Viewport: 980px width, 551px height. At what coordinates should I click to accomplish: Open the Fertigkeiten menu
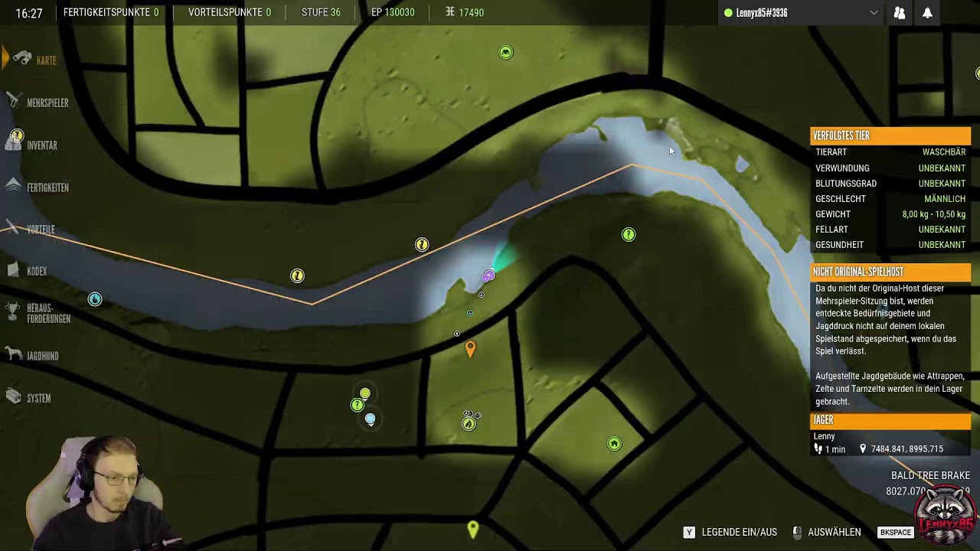click(47, 187)
